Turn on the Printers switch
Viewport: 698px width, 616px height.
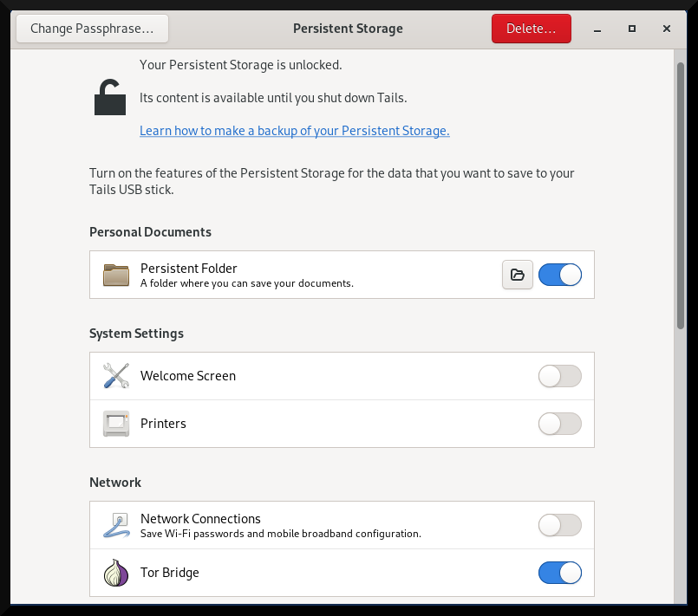click(560, 424)
